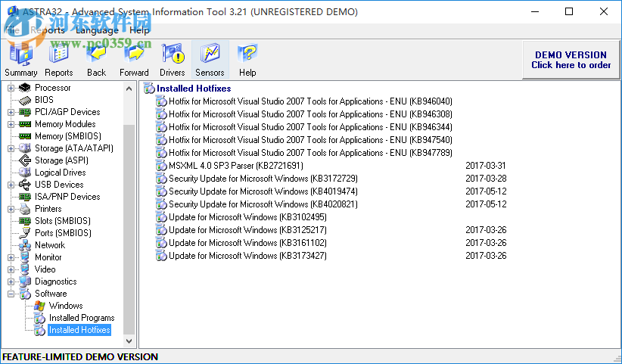Expand the Storage (ATA/ATAPI) node
The height and width of the screenshot is (364, 622).
pos(11,148)
